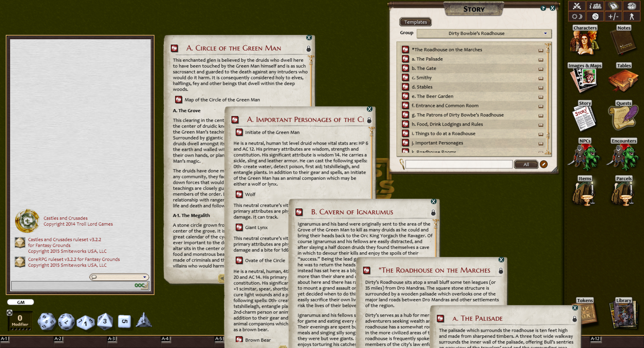644x348 pixels.
Task: Open the Story records sidebar icon
Action: pyautogui.click(x=585, y=116)
